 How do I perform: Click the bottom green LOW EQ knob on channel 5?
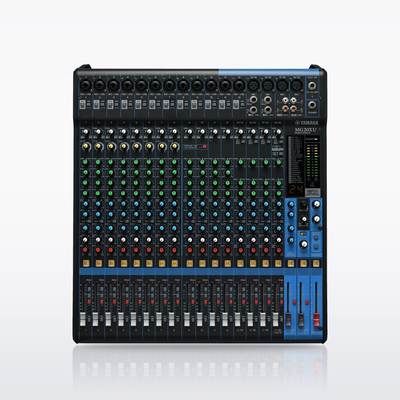(136, 193)
